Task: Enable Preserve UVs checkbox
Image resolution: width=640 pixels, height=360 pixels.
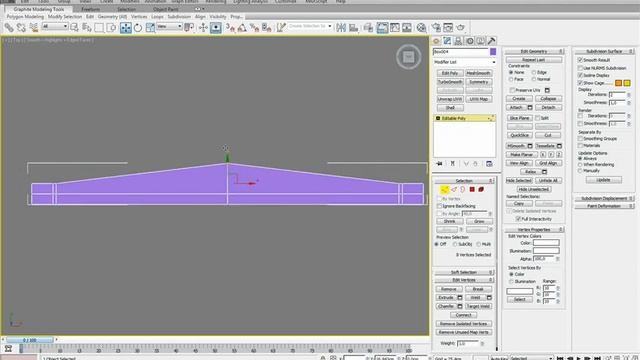Action: click(x=512, y=90)
